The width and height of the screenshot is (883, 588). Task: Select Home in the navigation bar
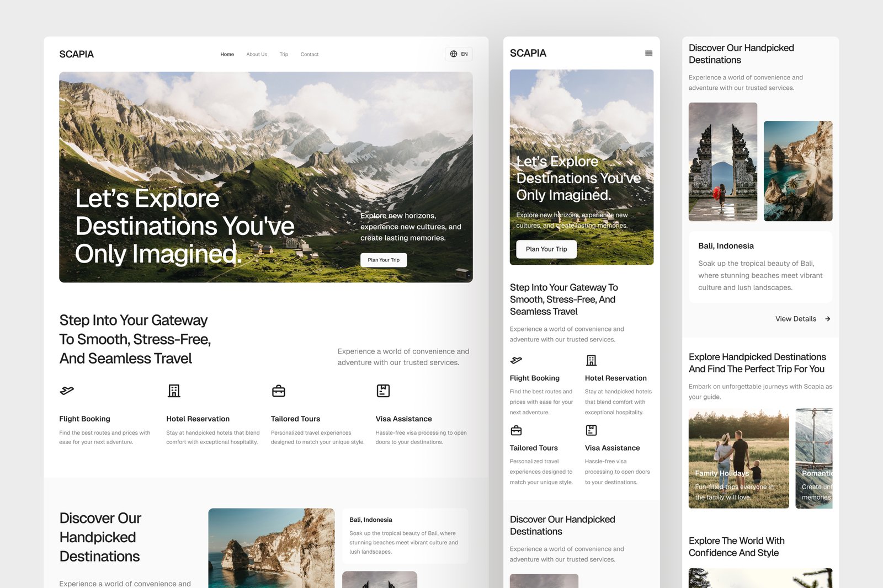[227, 55]
